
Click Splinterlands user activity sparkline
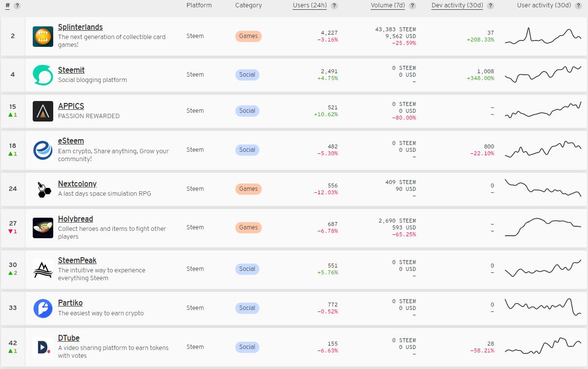(x=543, y=37)
